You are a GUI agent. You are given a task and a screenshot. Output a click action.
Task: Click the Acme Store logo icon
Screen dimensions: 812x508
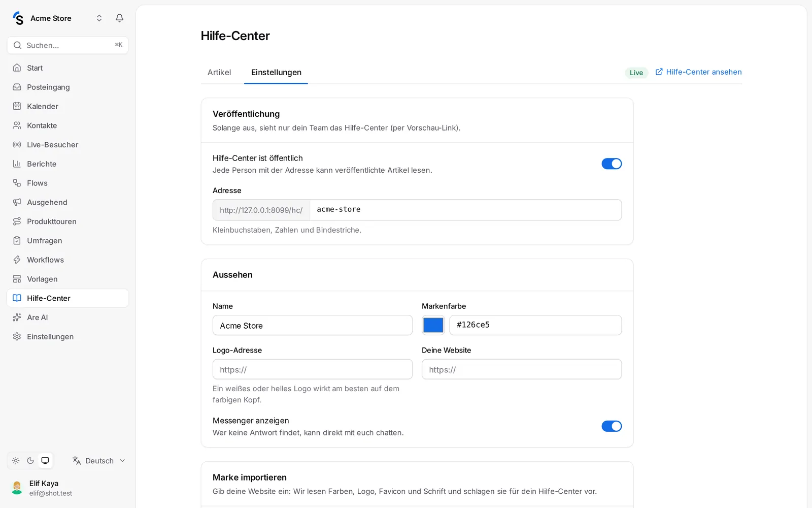18,18
